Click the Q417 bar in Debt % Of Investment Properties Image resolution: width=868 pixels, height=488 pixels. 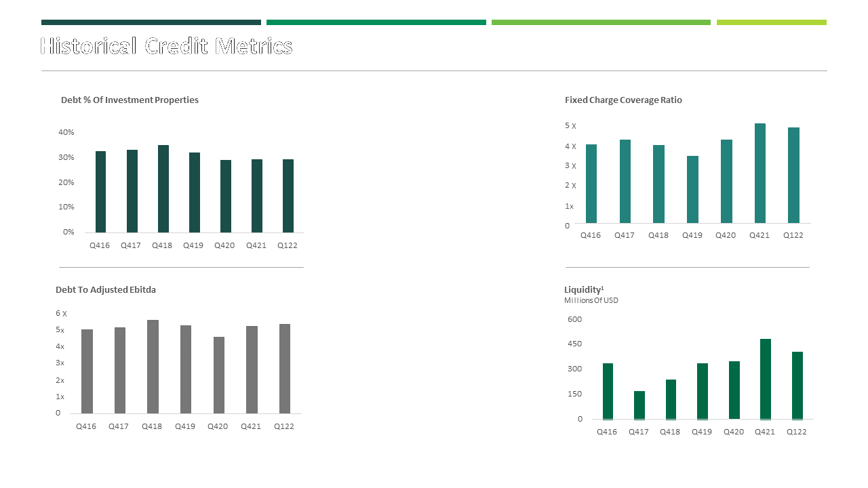(x=132, y=191)
